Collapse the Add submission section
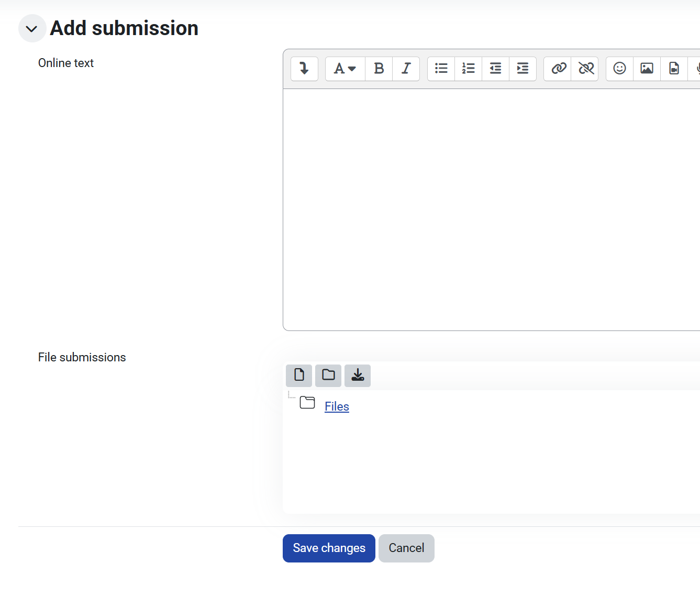Viewport: 700px width, 596px height. [32, 29]
